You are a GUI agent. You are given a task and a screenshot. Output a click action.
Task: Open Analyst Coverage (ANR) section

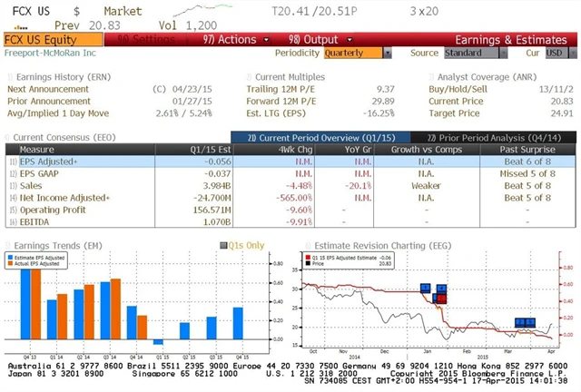tap(483, 77)
